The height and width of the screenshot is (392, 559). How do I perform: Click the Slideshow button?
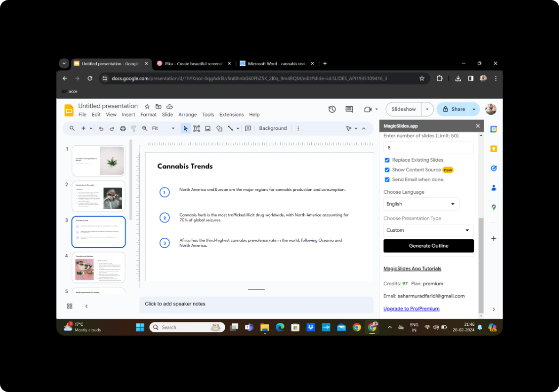(403, 110)
